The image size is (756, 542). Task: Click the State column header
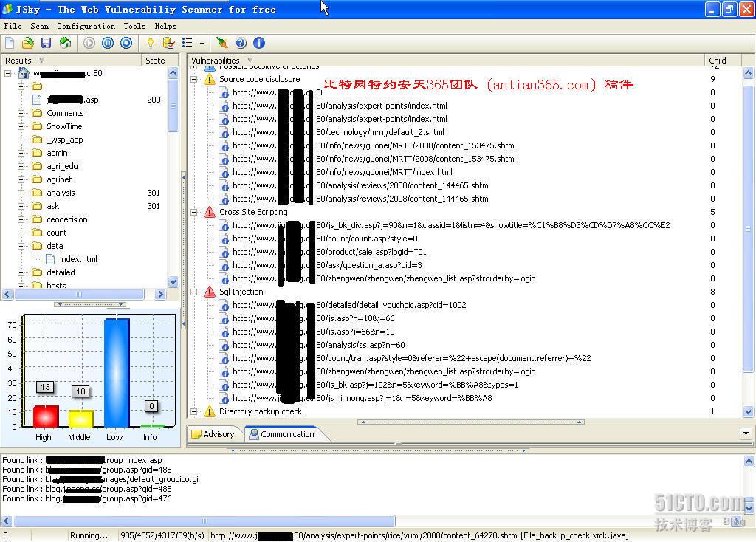point(160,61)
